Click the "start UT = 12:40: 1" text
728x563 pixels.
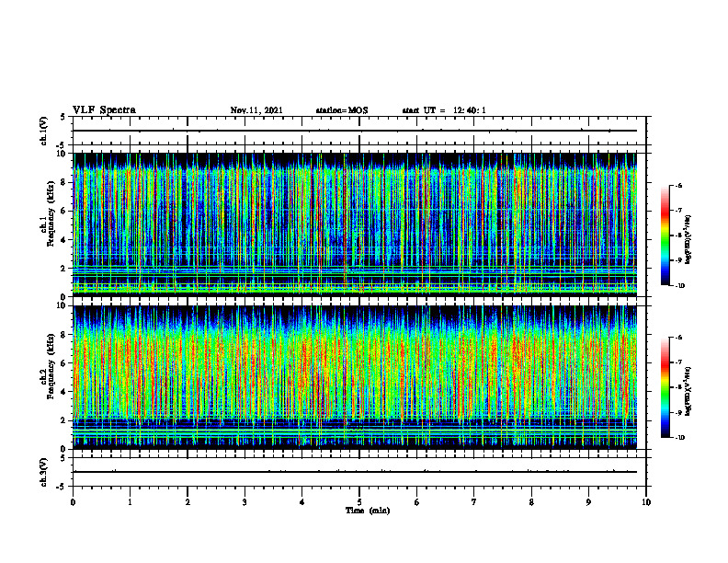coord(444,110)
